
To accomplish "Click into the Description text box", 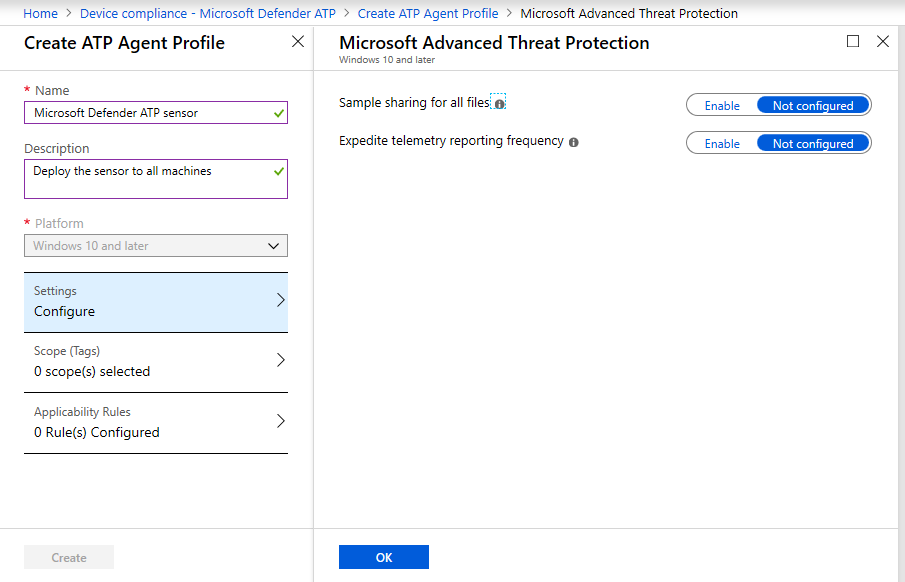I will pos(148,179).
